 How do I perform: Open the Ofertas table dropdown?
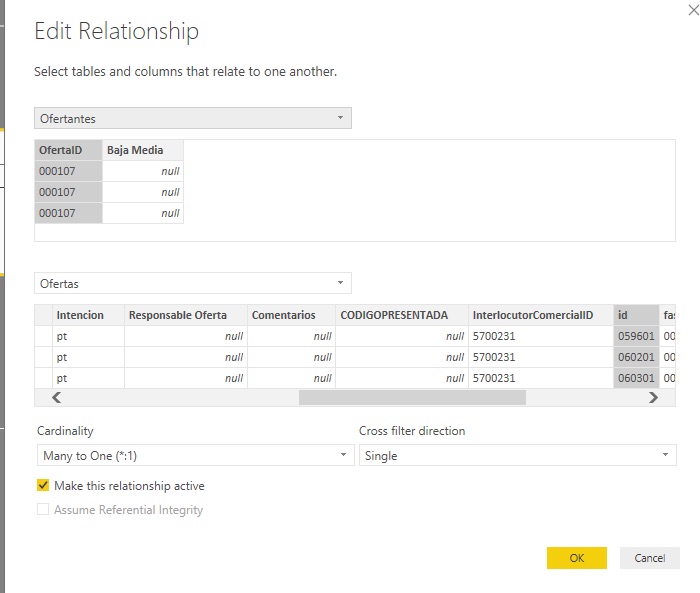point(193,284)
